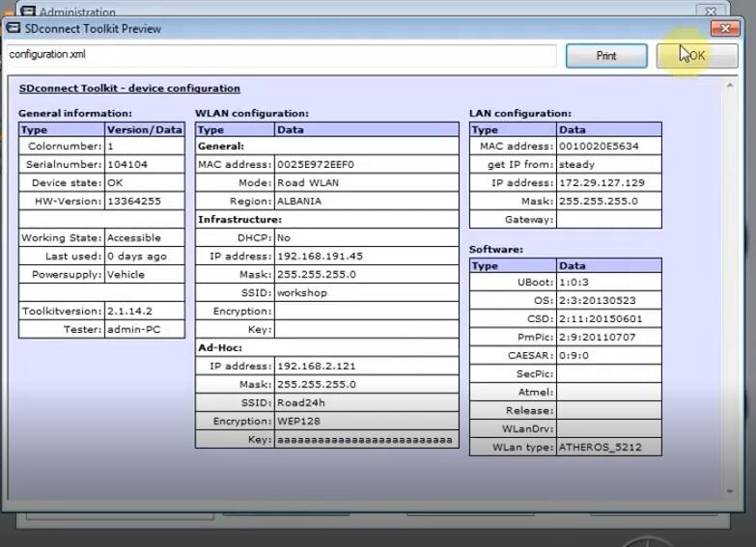Select Encryption value WEP128
This screenshot has width=756, height=547.
click(x=298, y=421)
